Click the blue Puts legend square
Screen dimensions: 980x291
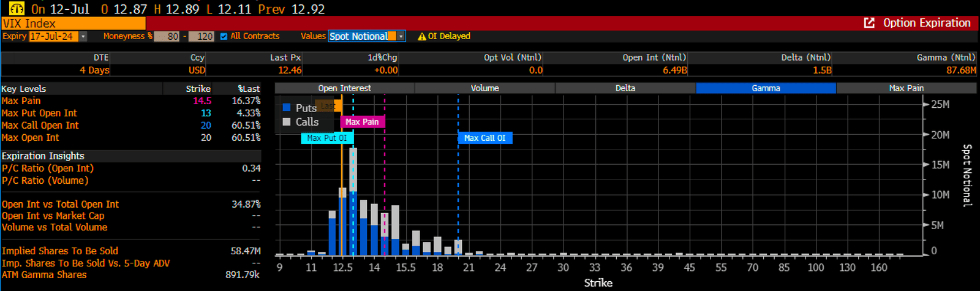pyautogui.click(x=287, y=108)
